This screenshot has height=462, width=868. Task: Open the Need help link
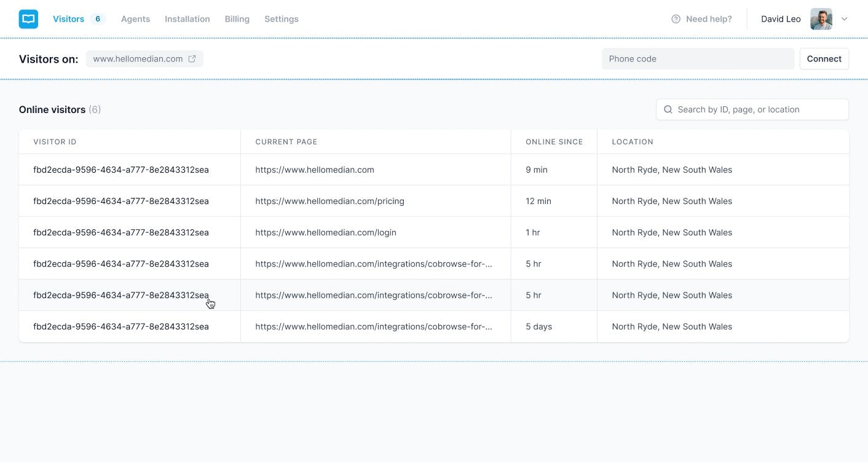click(x=709, y=18)
